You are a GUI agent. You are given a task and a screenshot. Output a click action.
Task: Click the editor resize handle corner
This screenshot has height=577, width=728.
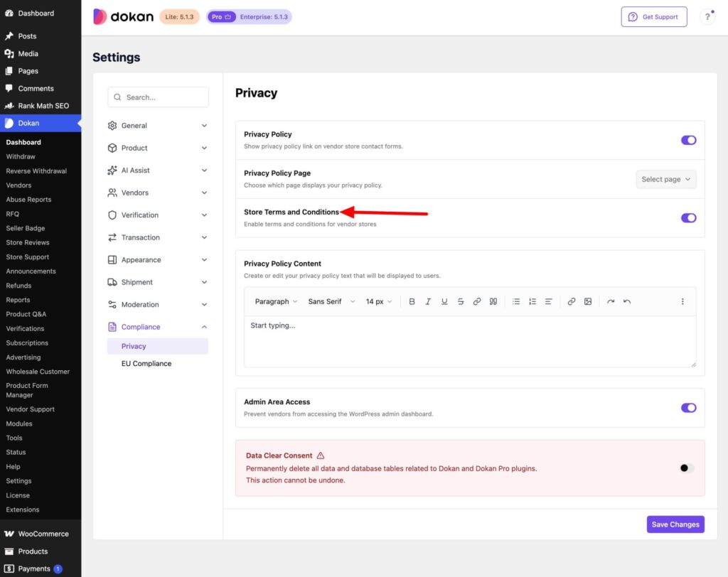tap(693, 365)
